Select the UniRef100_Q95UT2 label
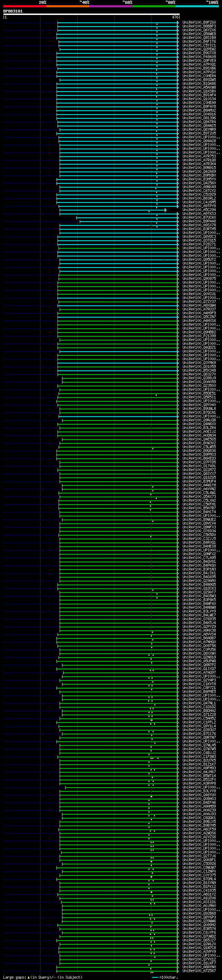The height and width of the screenshot is (980, 222). click(x=199, y=259)
